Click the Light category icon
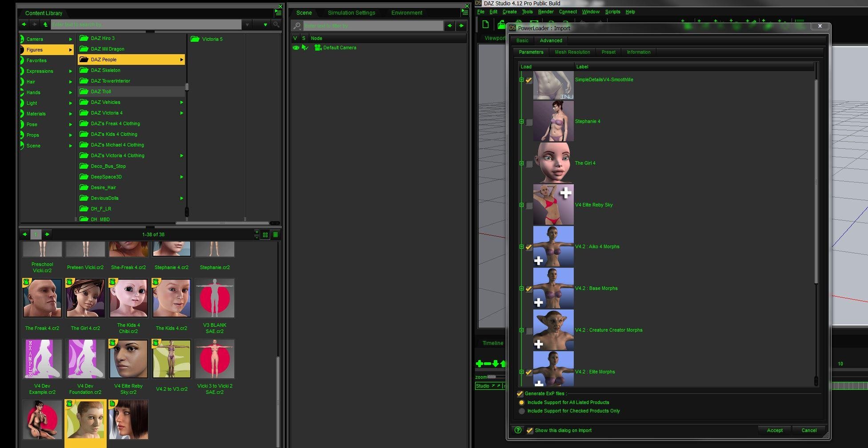868x448 pixels. pos(22,103)
